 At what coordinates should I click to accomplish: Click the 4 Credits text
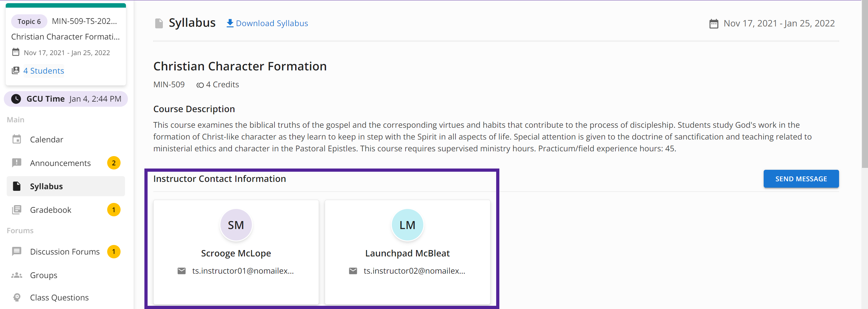(222, 85)
